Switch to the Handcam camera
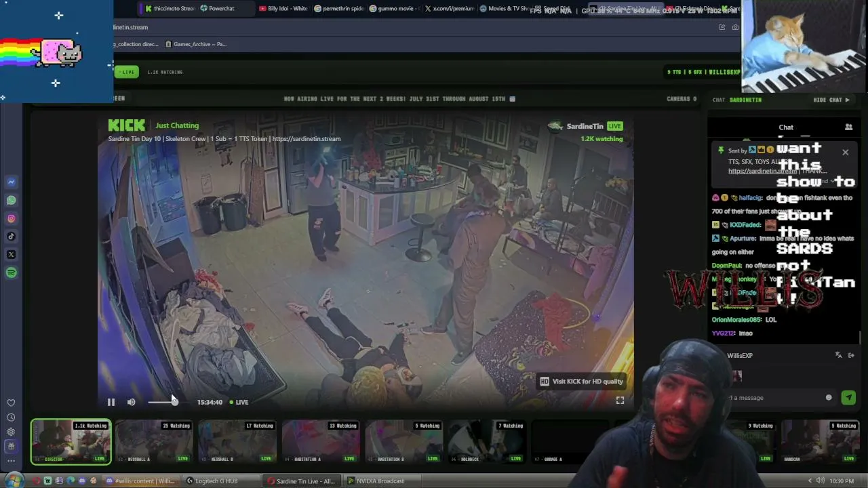The width and height of the screenshot is (868, 488). pos(821,442)
